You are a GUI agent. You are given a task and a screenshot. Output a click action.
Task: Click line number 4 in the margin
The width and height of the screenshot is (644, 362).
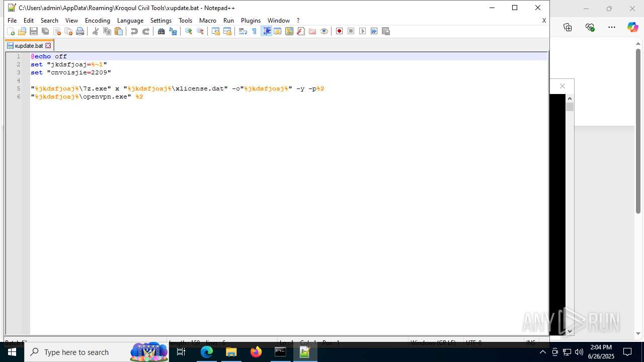(x=18, y=80)
